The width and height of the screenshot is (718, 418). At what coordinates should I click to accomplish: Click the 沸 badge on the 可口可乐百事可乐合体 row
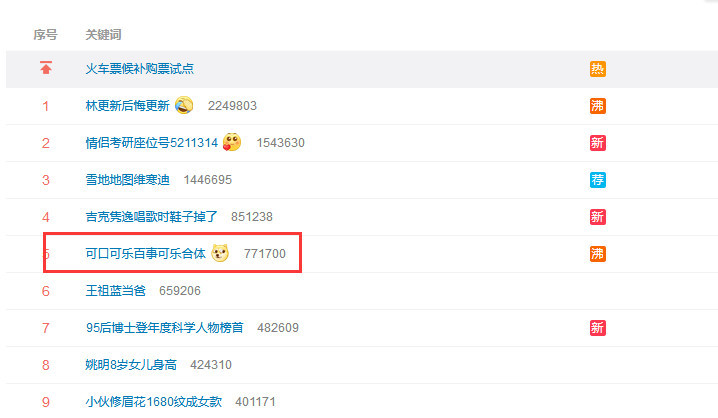[598, 254]
